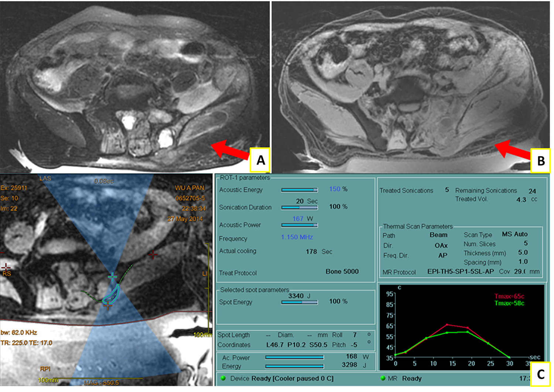Screen dimensions: 554x392
Task: Select the axial MRI image in panel B
Action: 411,87
